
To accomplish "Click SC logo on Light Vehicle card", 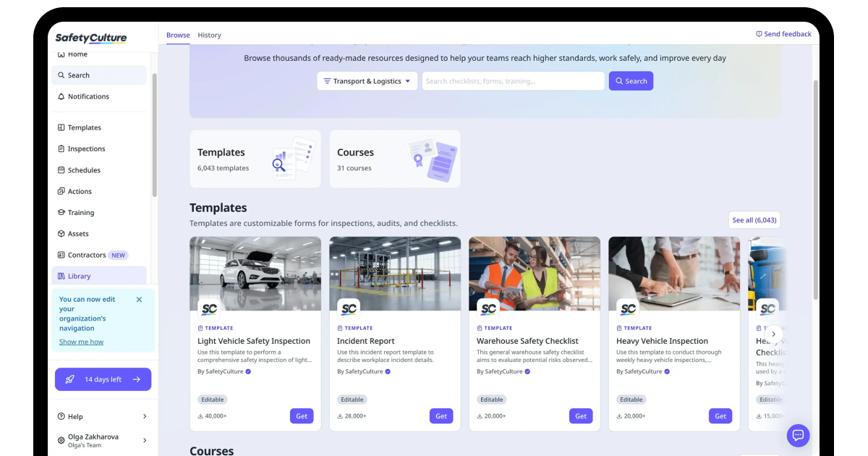I will point(209,309).
